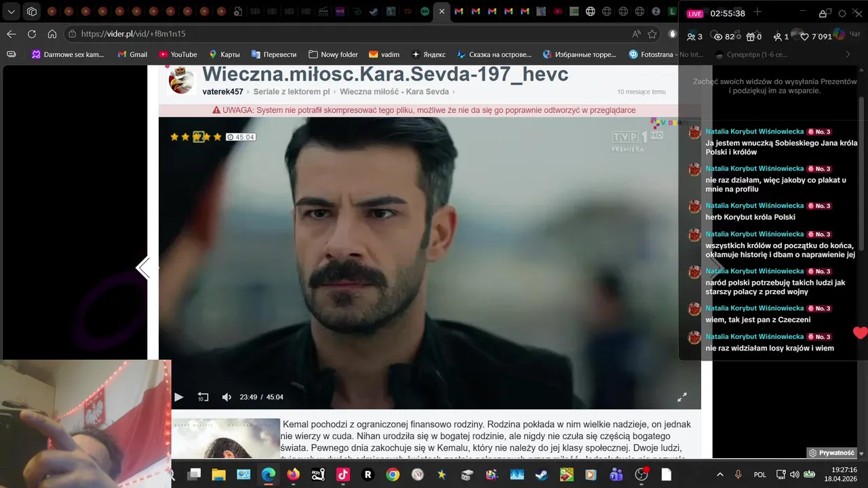868x488 pixels.
Task: Open the browser home page
Action: tap(52, 34)
